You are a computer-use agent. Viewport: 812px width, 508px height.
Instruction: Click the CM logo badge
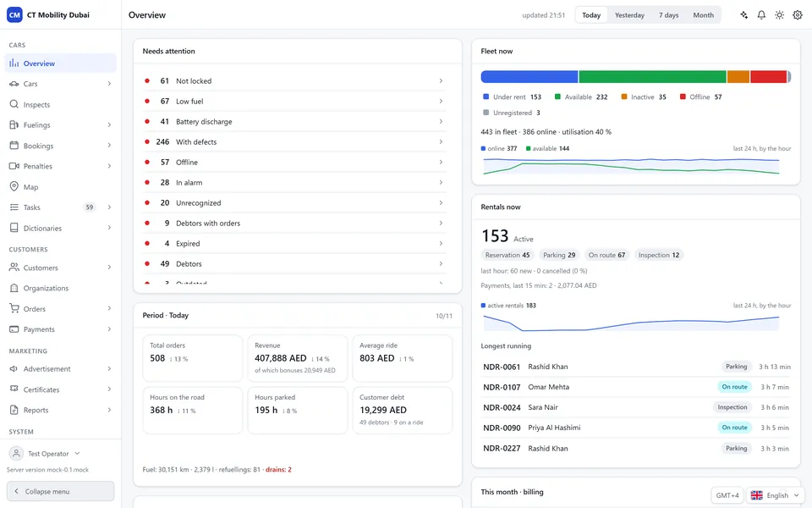[x=14, y=15]
